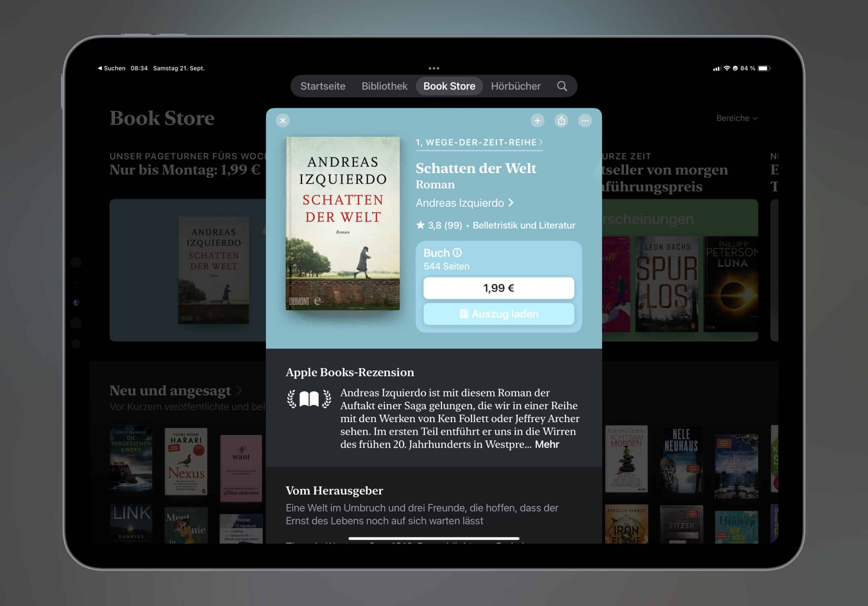Open the Nele Neuhaus book cover
The height and width of the screenshot is (606, 868).
681,460
